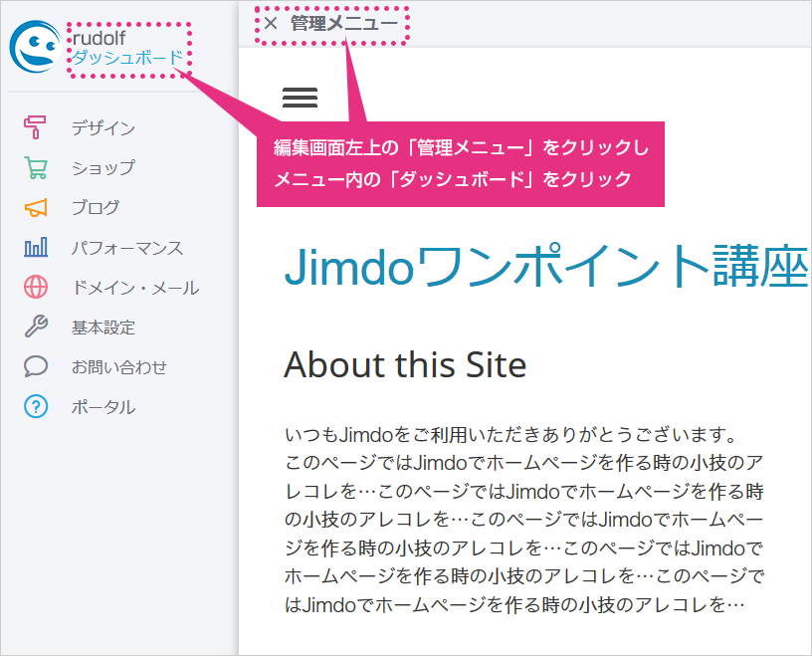Open the ドメイン・メール menu item
812x656 pixels.
(135, 288)
